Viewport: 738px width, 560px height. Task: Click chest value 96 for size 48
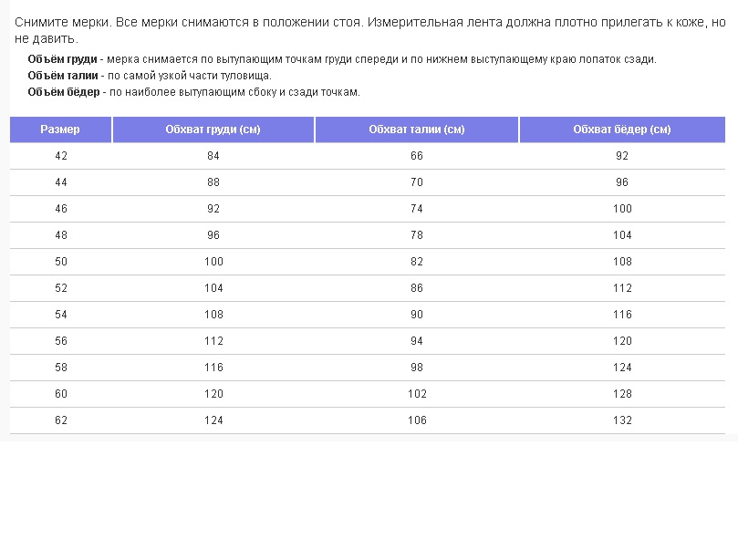[x=213, y=234]
